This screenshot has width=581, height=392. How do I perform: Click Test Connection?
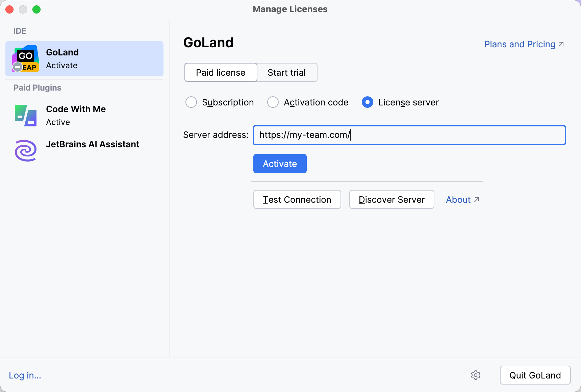click(297, 199)
